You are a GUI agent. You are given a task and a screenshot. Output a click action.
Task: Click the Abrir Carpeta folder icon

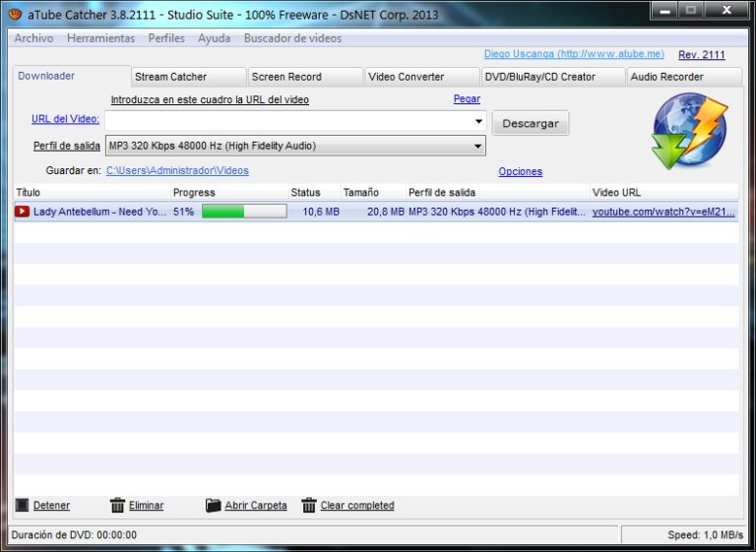[x=213, y=505]
